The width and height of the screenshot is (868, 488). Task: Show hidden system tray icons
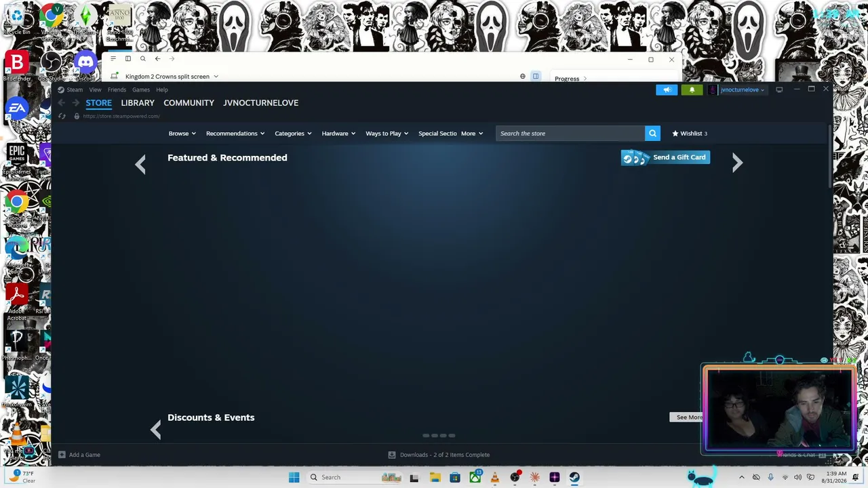(741, 477)
